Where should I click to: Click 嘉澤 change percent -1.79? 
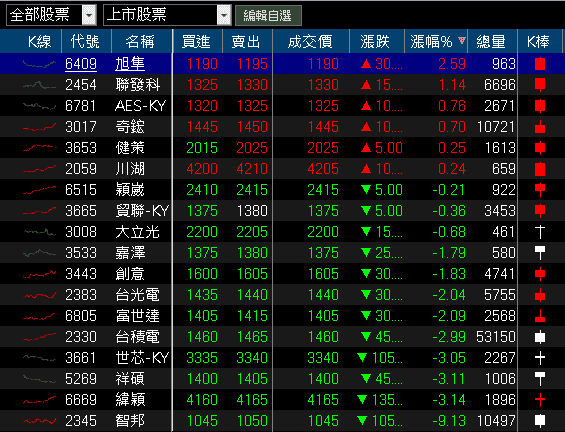[449, 253]
